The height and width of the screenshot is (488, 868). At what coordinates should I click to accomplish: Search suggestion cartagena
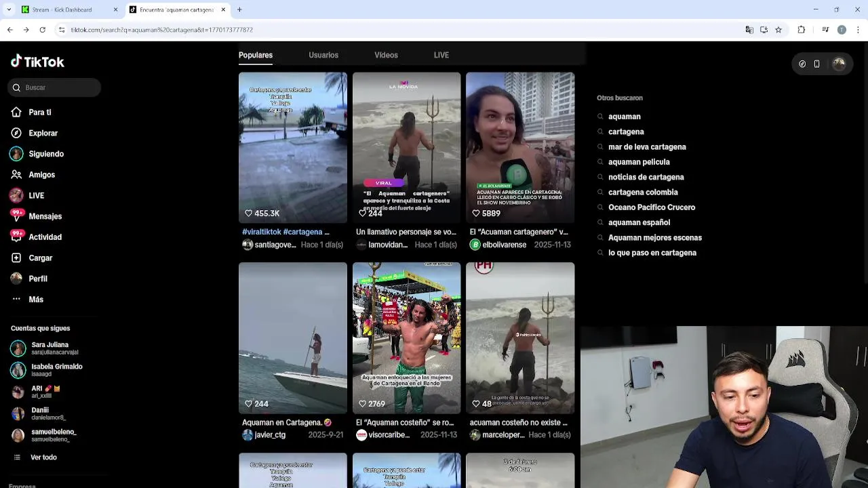(x=626, y=131)
